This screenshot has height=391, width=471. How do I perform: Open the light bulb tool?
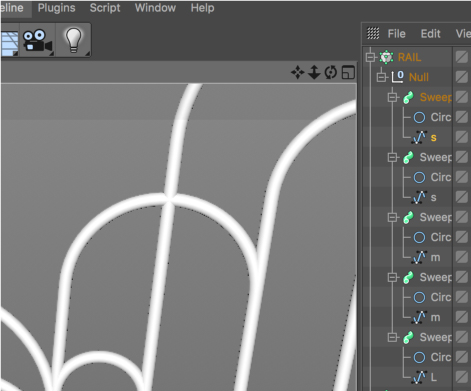coord(73,40)
